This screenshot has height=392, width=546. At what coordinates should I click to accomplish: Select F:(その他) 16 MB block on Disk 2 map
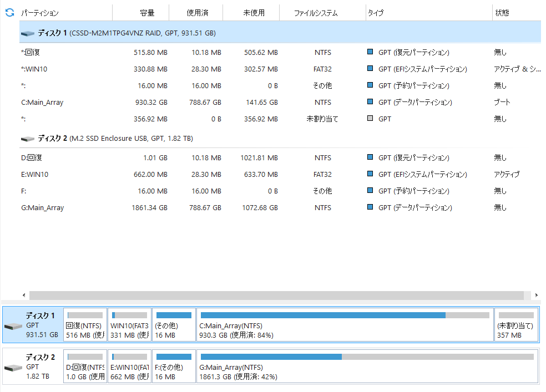click(x=174, y=366)
